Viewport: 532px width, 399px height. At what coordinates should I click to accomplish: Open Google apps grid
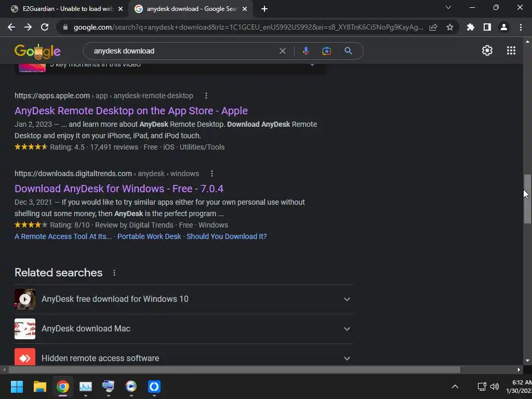[x=511, y=50]
